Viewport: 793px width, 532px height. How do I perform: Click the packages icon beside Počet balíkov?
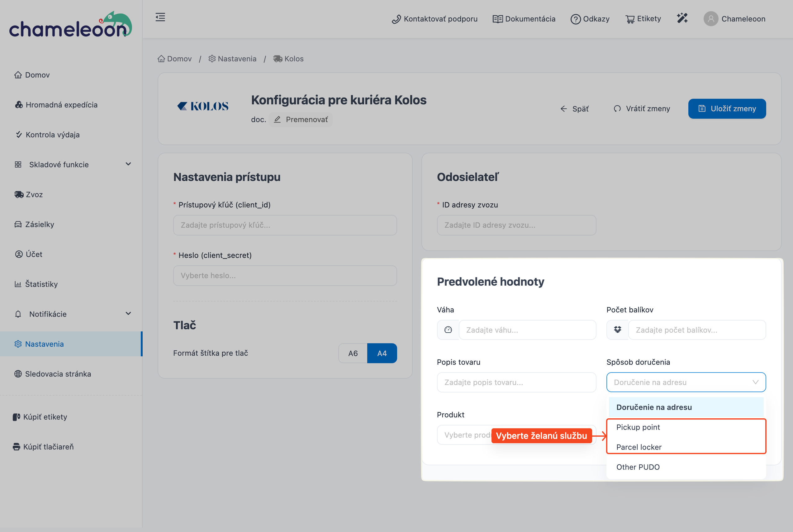(x=617, y=330)
